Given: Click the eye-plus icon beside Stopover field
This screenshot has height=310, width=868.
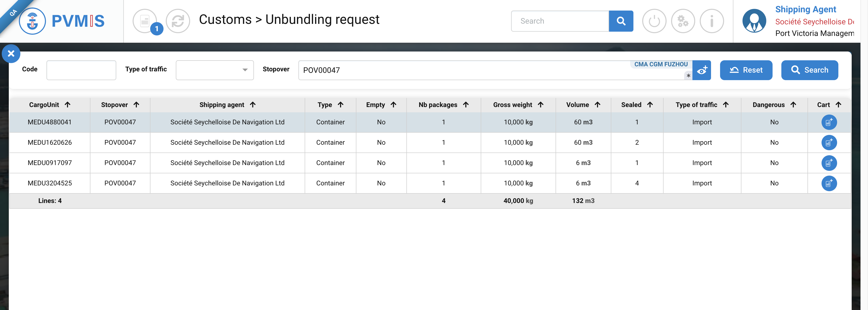Looking at the screenshot, I should (x=701, y=70).
